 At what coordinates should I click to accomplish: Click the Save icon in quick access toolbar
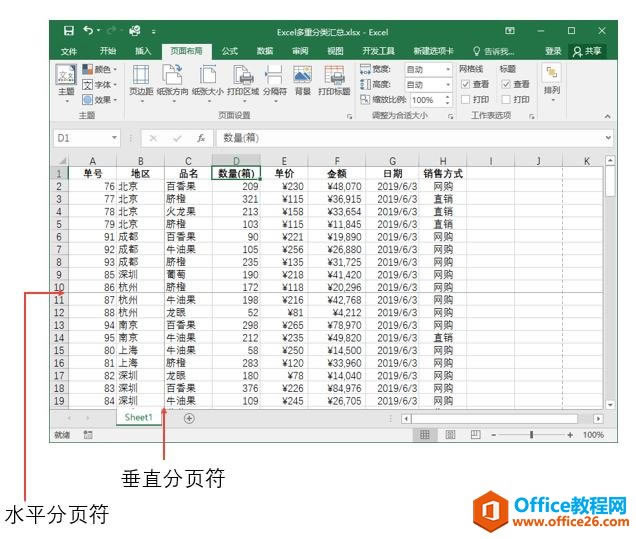point(69,31)
